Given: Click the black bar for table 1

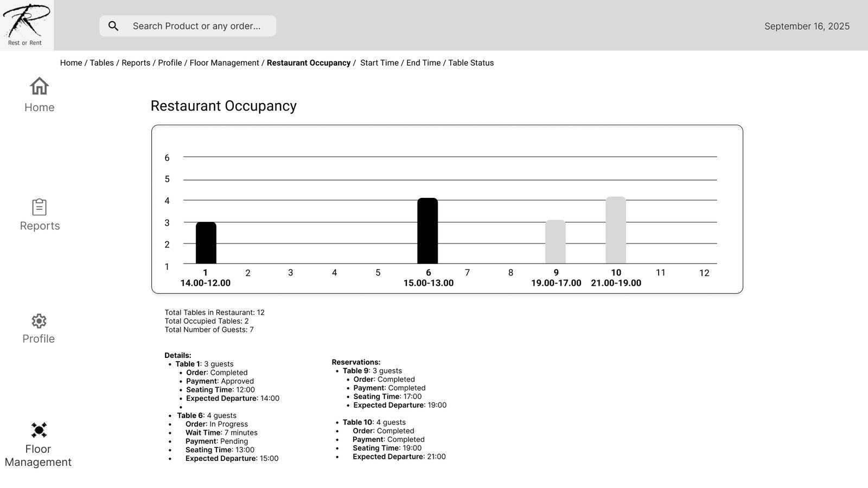Looking at the screenshot, I should tap(206, 243).
